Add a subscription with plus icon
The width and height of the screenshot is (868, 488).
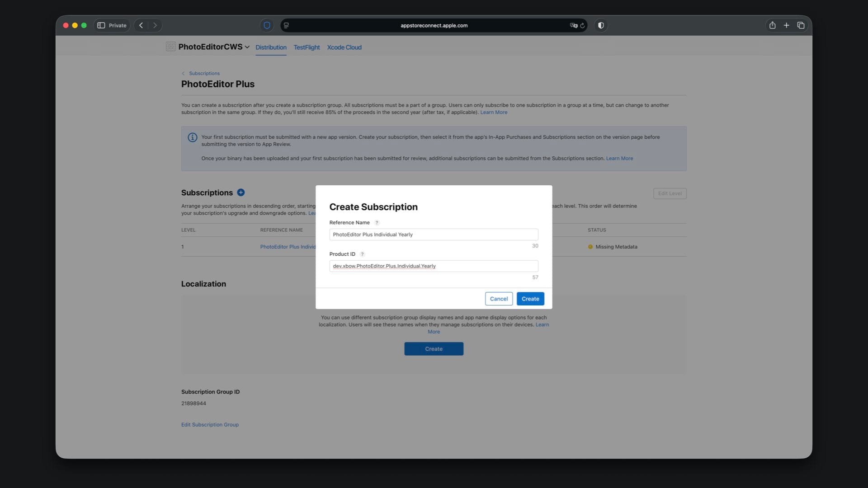[241, 192]
